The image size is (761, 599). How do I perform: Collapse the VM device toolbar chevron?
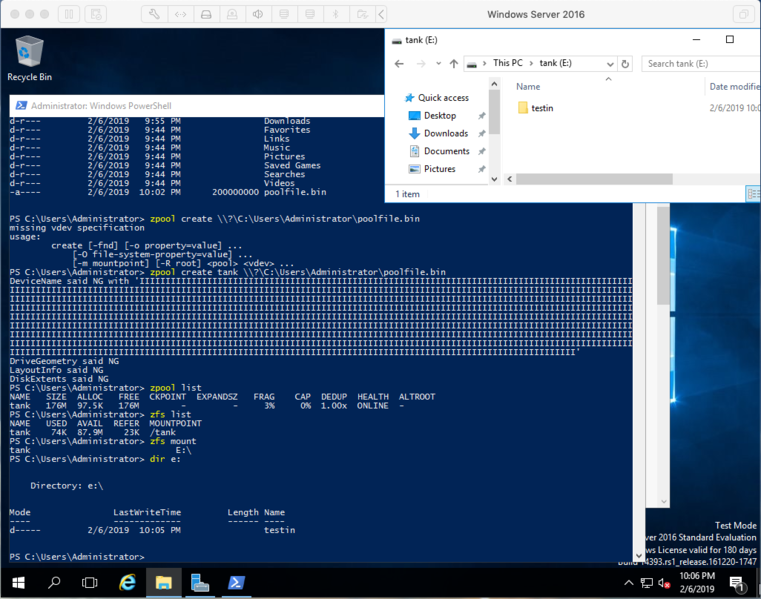[381, 14]
